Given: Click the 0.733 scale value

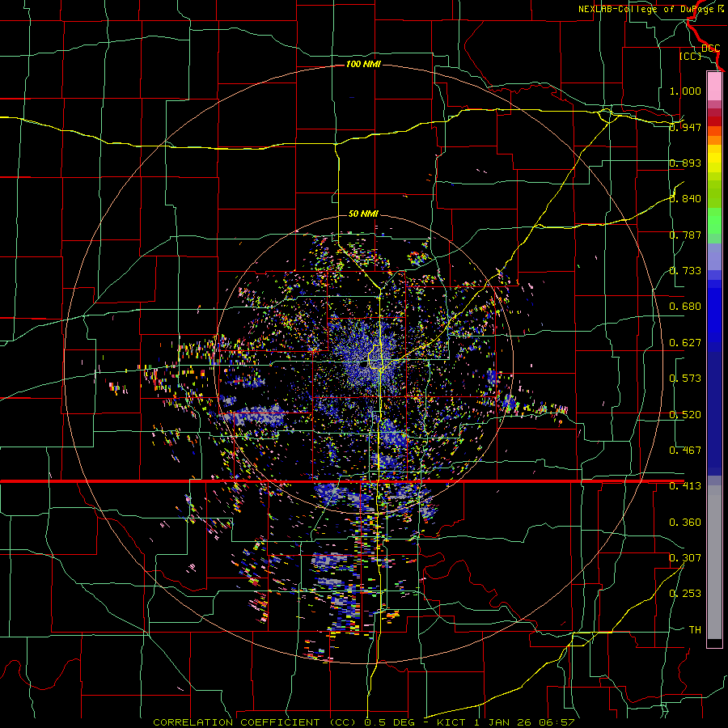Looking at the screenshot, I should point(685,271).
